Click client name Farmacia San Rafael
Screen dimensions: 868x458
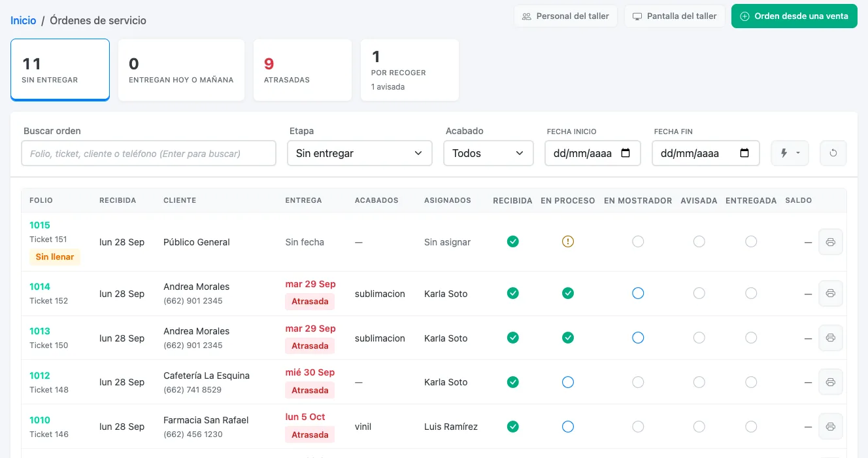(206, 420)
